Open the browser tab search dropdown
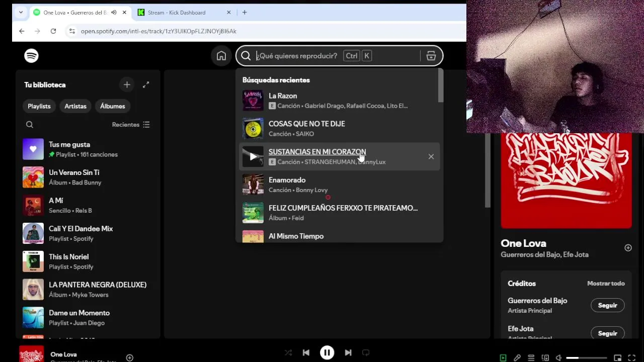This screenshot has height=362, width=644. click(x=21, y=13)
